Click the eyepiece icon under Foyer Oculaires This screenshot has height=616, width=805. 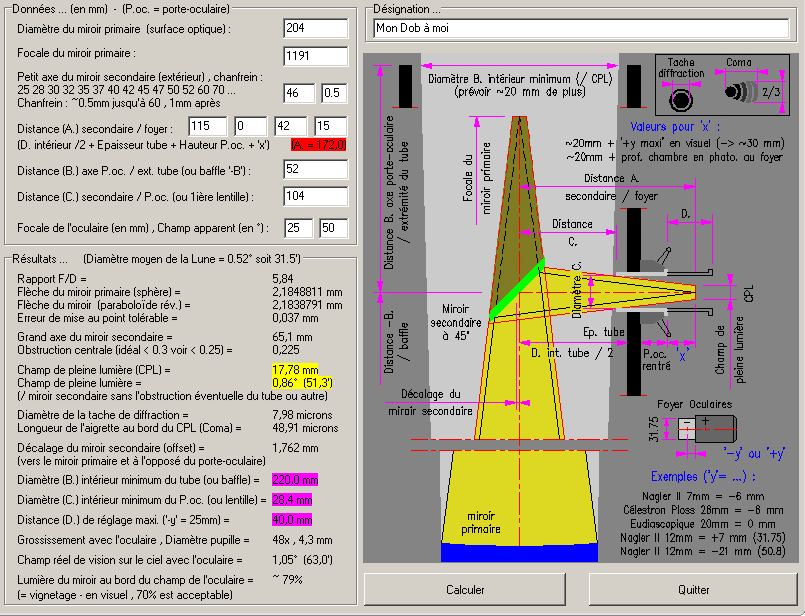click(x=696, y=427)
